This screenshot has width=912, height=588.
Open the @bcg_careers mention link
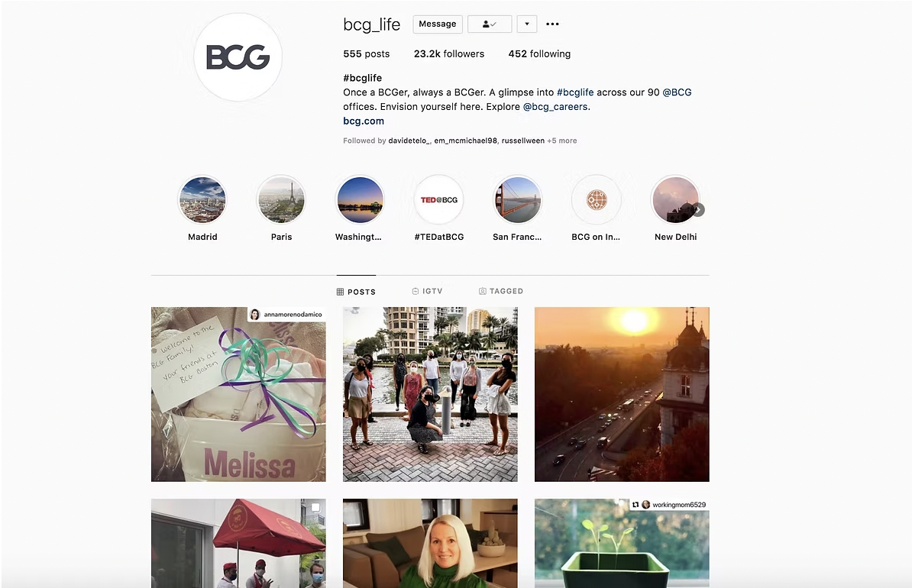tap(555, 106)
